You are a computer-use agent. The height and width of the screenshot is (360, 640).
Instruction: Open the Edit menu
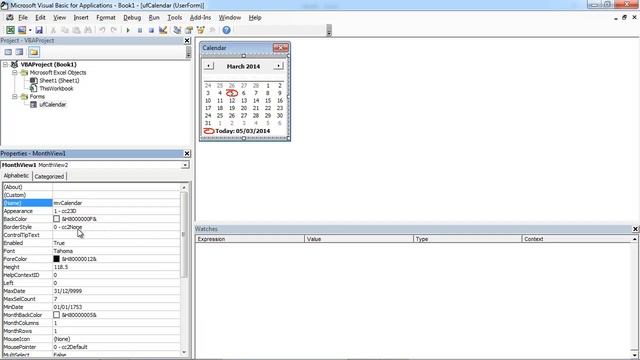click(x=40, y=18)
